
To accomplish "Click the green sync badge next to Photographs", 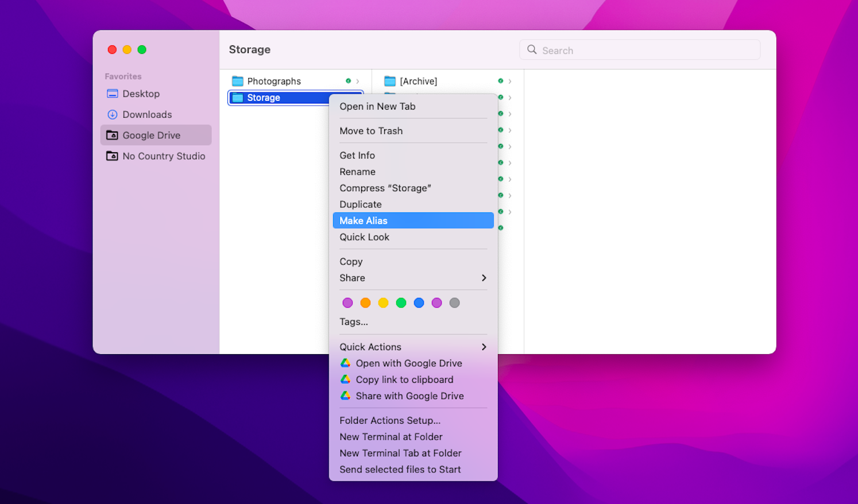I will pos(349,81).
